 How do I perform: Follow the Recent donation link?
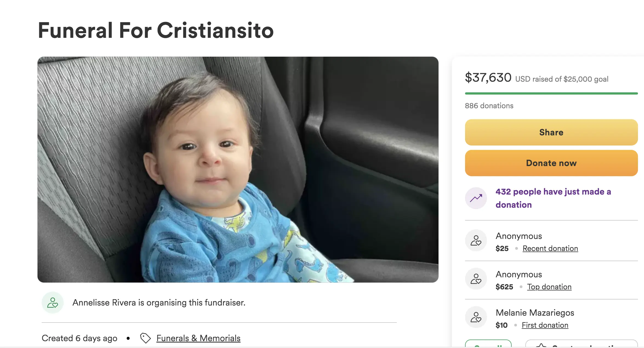550,248
